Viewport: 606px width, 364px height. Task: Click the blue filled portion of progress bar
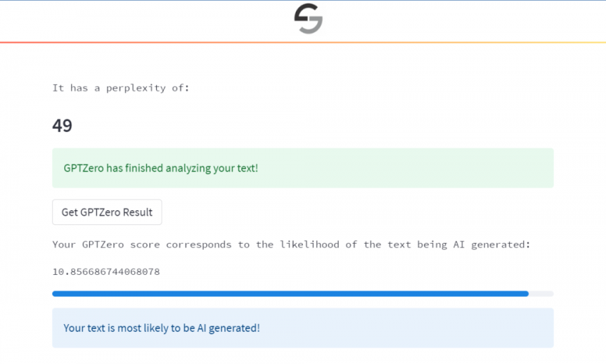coord(285,293)
